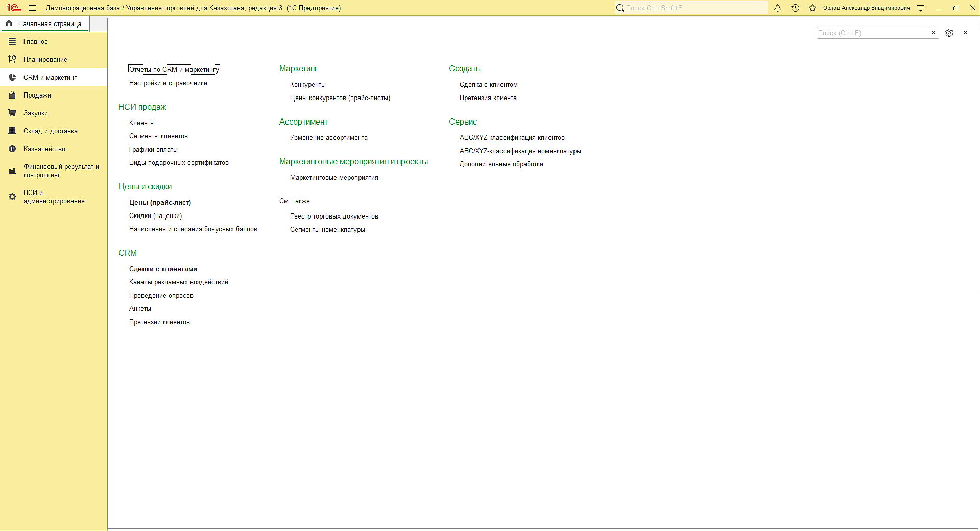Open Реестр торговых документов
Image resolution: width=980 pixels, height=531 pixels.
[x=334, y=216]
